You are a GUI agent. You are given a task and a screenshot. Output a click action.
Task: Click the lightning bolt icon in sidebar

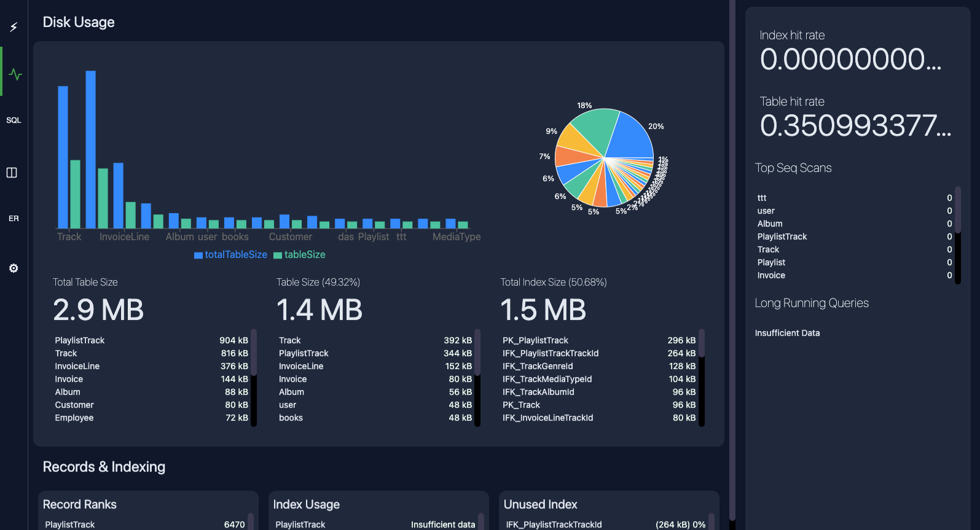[14, 27]
